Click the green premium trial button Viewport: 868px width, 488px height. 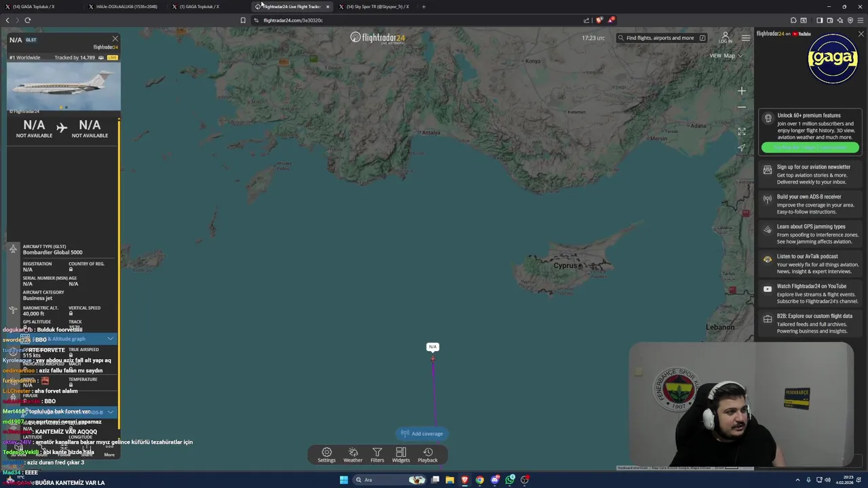[810, 147]
